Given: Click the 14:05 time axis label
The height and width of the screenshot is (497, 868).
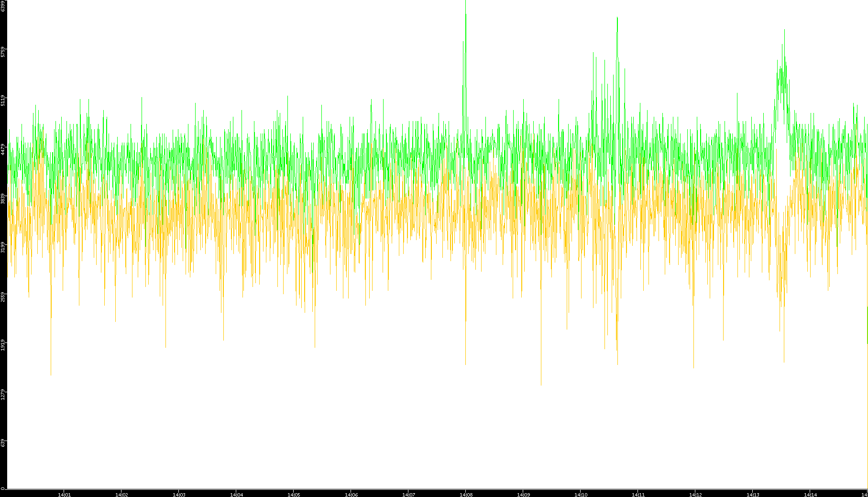Looking at the screenshot, I should click(x=294, y=495).
